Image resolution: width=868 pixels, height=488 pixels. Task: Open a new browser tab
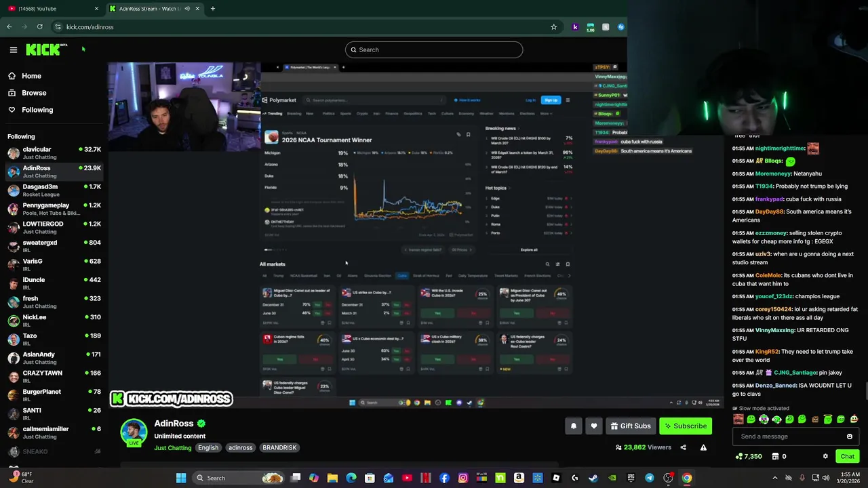pos(212,8)
